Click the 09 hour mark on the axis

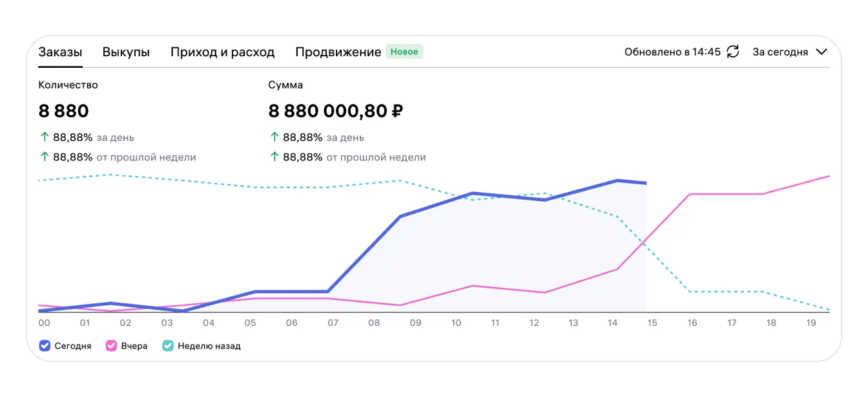click(x=415, y=323)
